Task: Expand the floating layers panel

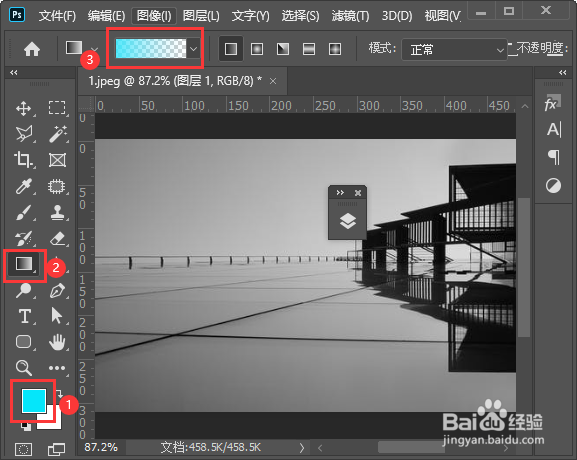Action: [x=340, y=193]
